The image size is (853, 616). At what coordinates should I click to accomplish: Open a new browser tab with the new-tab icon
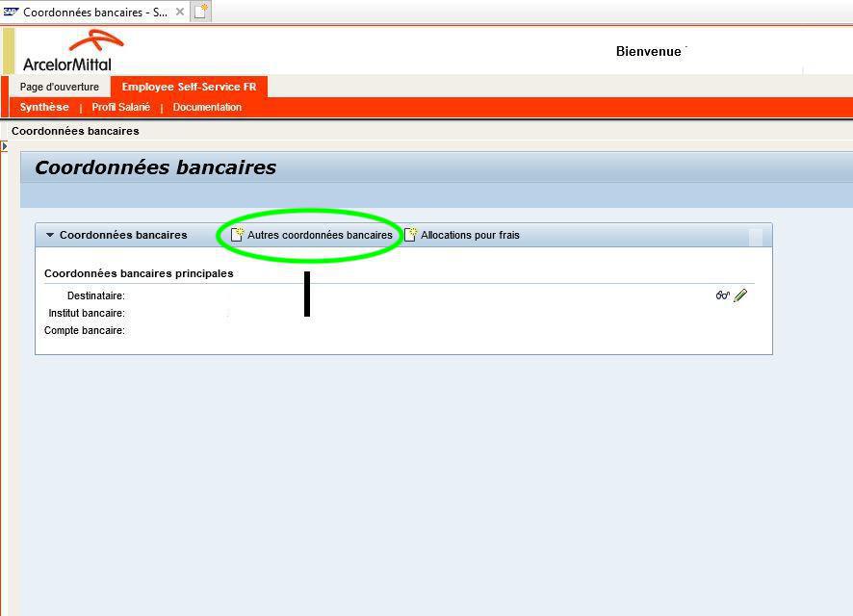(x=199, y=10)
